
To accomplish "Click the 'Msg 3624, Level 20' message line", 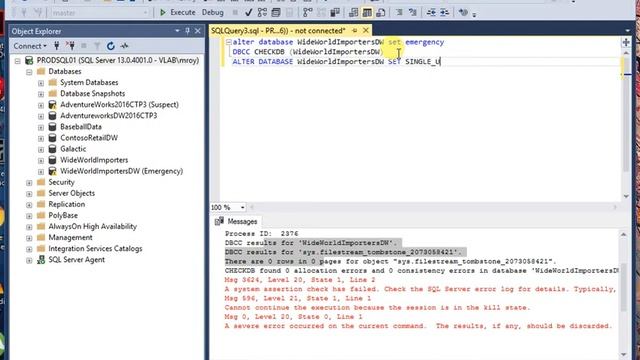I will [300, 280].
